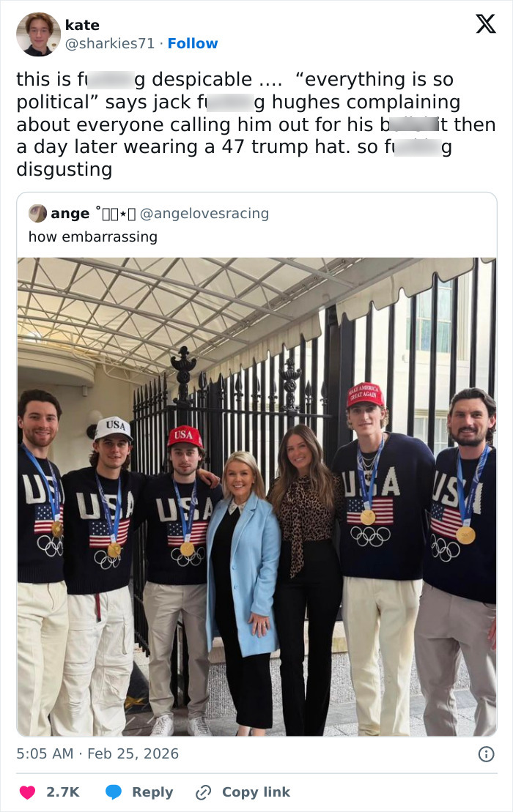513x812 pixels.
Task: Click the Follow link
Action: coord(192,44)
